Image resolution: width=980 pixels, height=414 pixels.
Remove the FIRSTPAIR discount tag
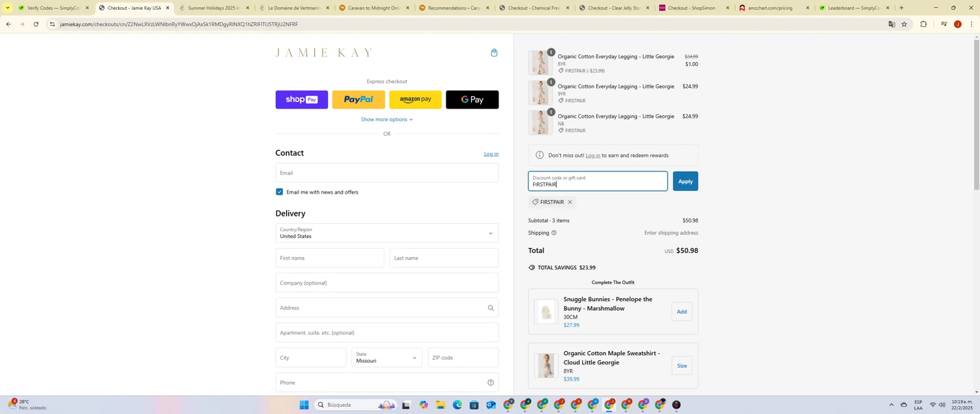(570, 202)
